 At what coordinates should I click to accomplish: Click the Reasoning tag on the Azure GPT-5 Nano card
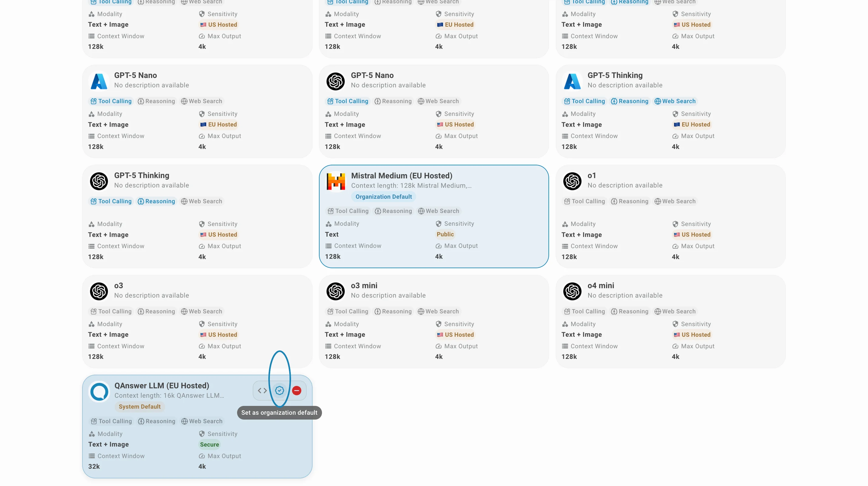[156, 101]
